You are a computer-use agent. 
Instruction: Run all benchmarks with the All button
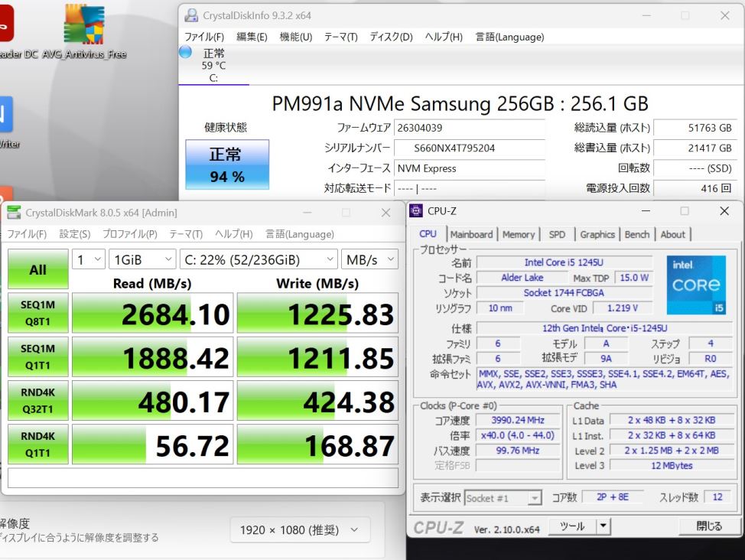(37, 269)
